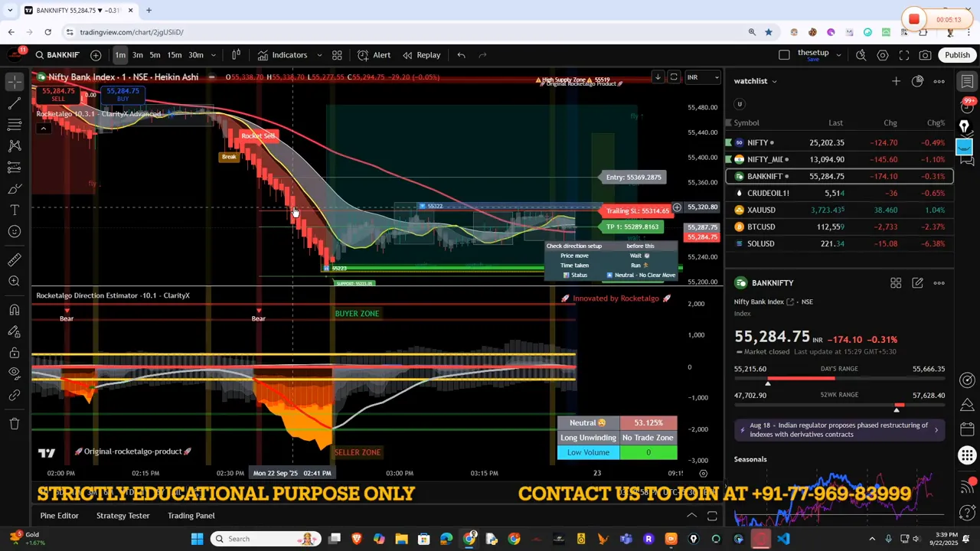
Task: Switch to the Strategy Tester tab
Action: 122,516
